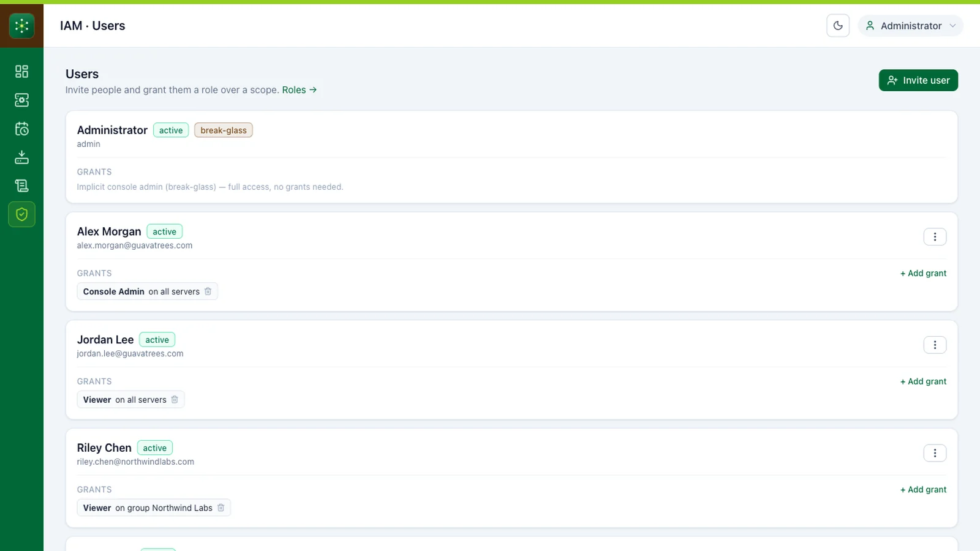Open the logs scroll icon in sidebar
The image size is (980, 551).
tap(21, 186)
